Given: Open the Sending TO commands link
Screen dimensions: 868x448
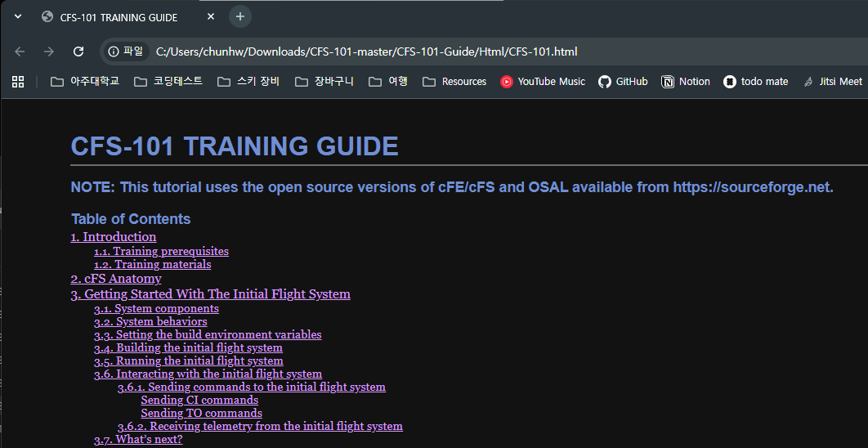Looking at the screenshot, I should coord(201,414).
